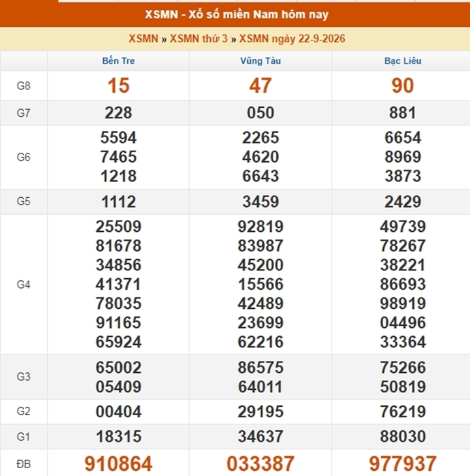Select Bến Tre G1 number 18315
Screen dimensions: 470x476
(118, 437)
